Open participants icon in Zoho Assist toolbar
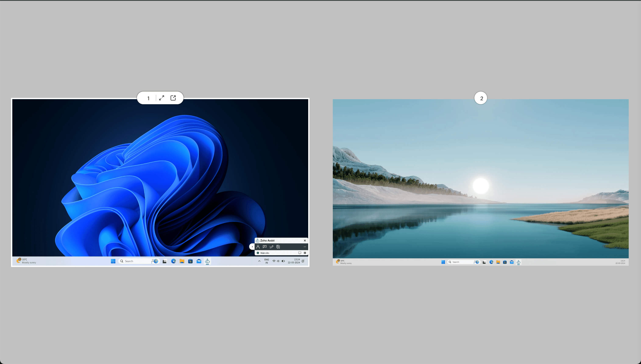Screen dimensions: 641x364 click(x=258, y=247)
